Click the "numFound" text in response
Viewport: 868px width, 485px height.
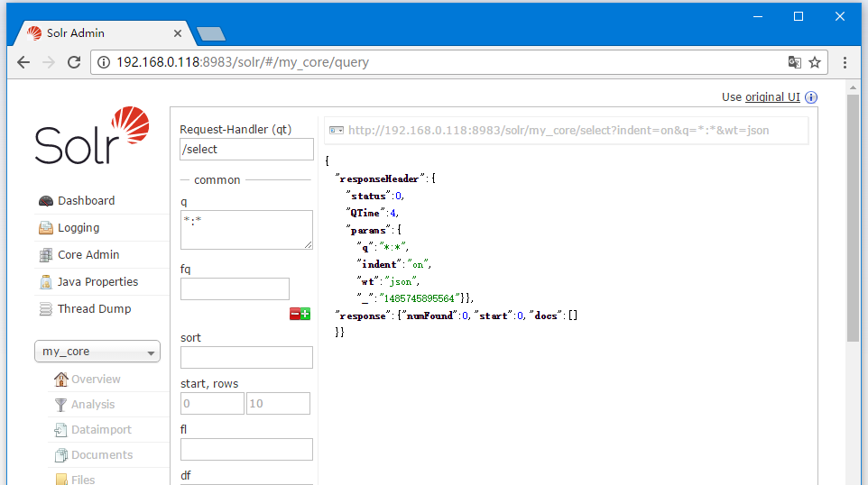pyautogui.click(x=429, y=316)
